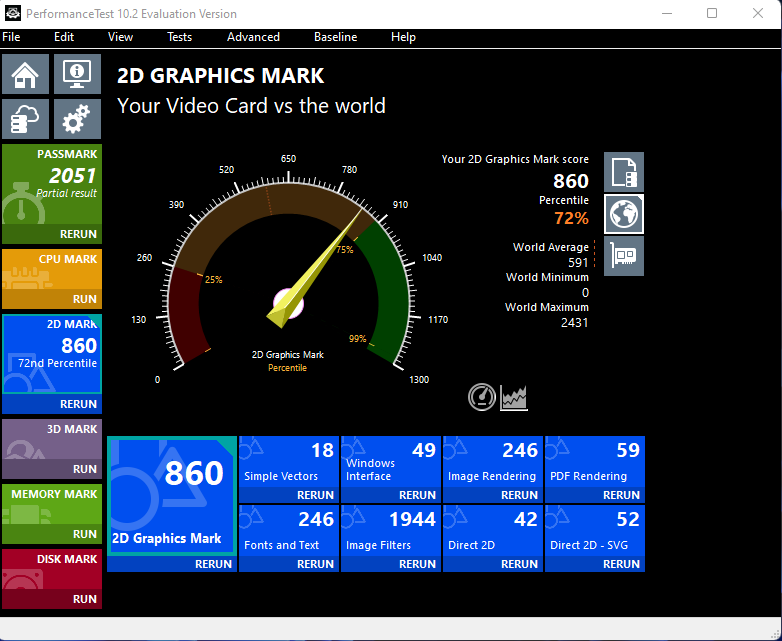This screenshot has width=782, height=641.
Task: Select the PDF Rendering 59 tile
Action: pos(595,461)
